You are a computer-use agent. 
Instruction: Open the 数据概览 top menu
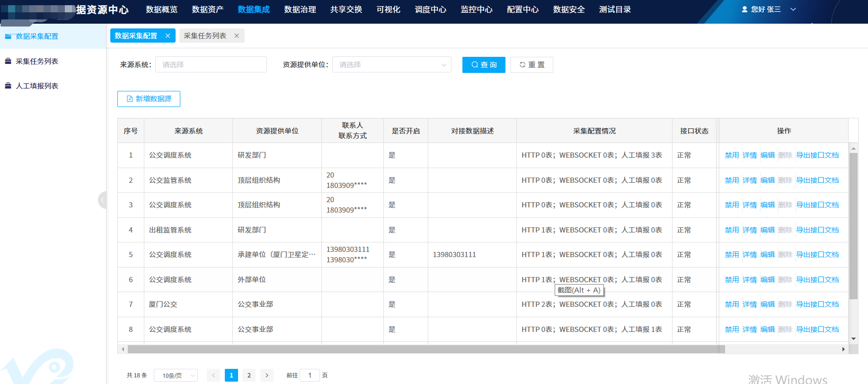coord(161,9)
